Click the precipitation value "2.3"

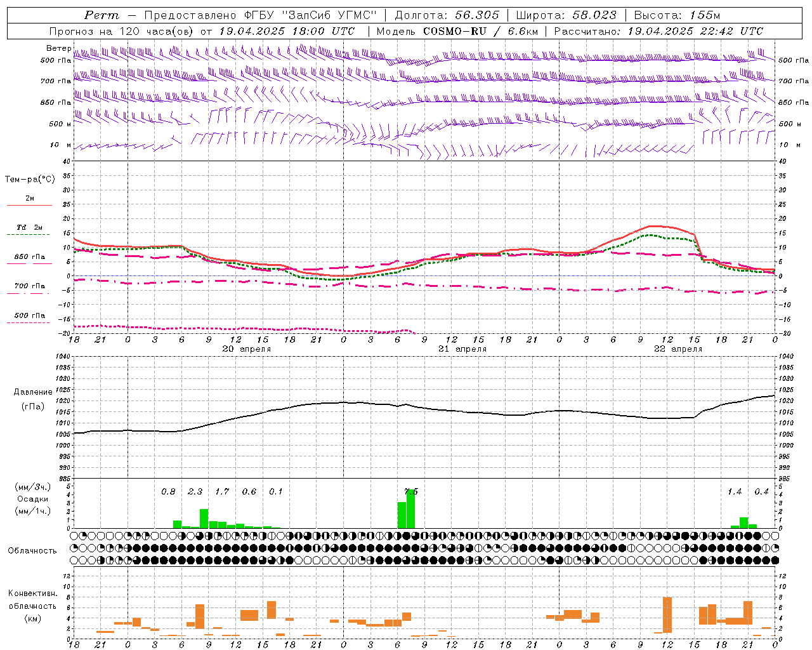tap(195, 492)
